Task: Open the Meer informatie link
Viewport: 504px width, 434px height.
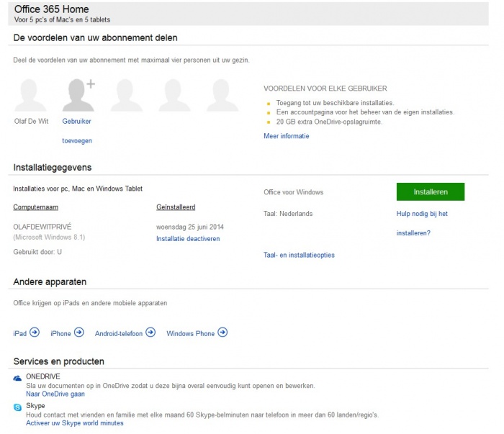Action: tap(287, 136)
